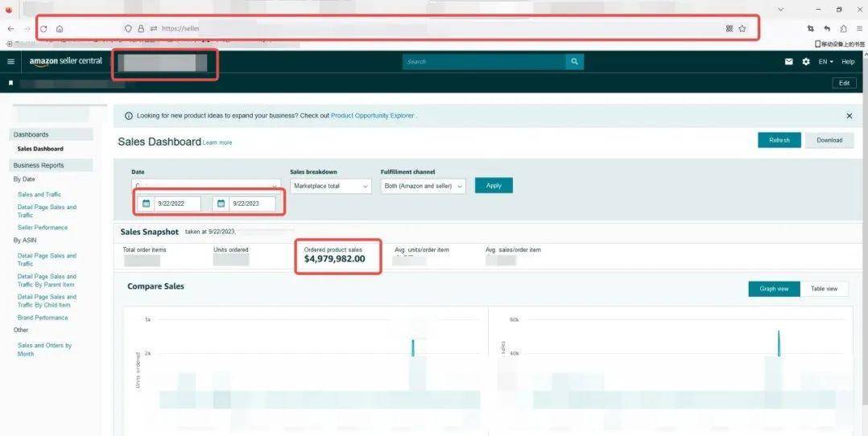Click the Compare Sales heading

pos(155,286)
